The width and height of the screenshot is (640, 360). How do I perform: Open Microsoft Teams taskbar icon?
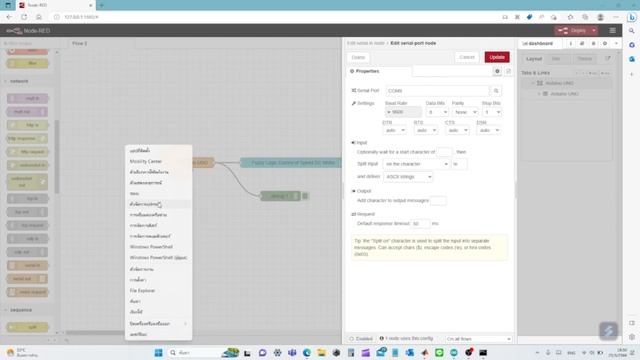(292, 353)
